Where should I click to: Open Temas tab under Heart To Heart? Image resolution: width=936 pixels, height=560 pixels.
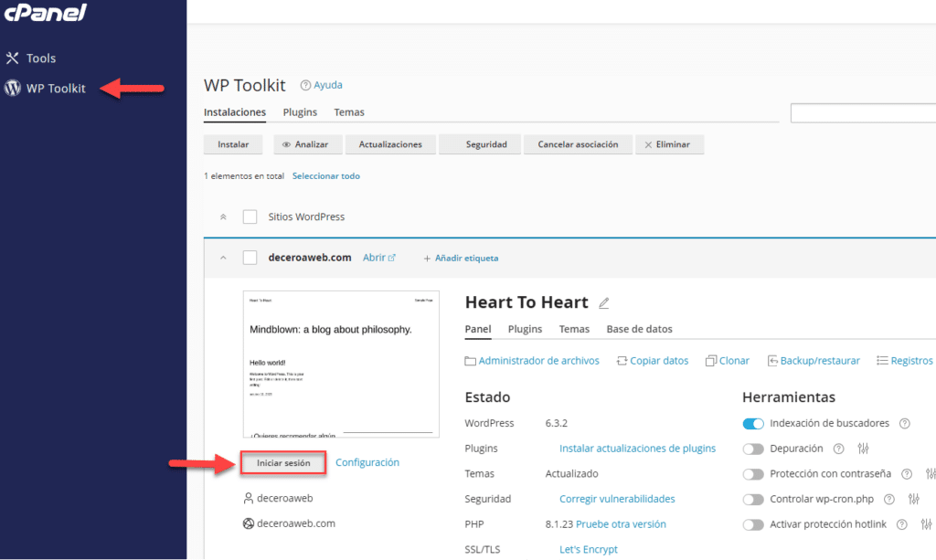coord(574,329)
